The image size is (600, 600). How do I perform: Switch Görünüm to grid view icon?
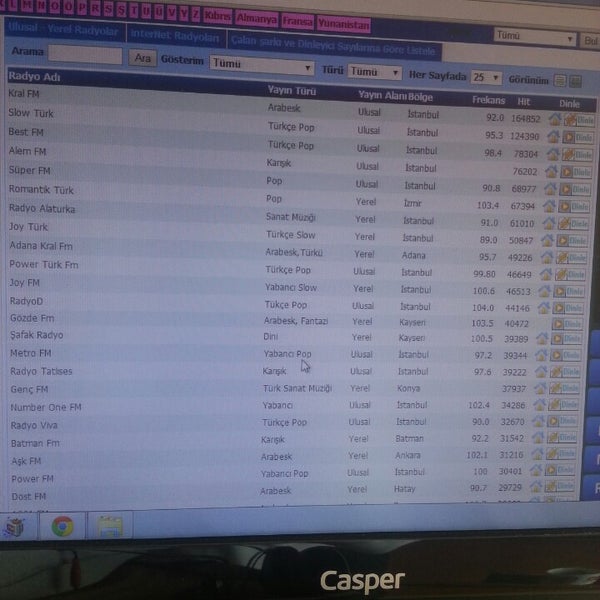click(575, 81)
